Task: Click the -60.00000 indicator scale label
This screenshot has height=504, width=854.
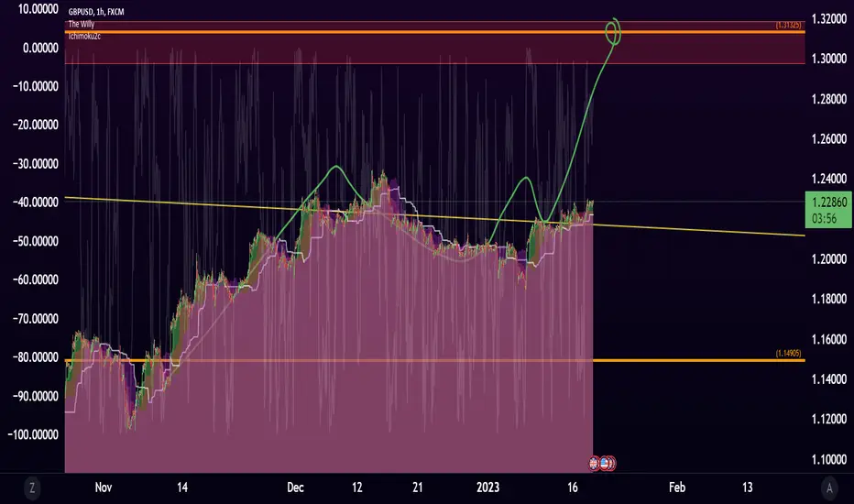Action: [35, 280]
